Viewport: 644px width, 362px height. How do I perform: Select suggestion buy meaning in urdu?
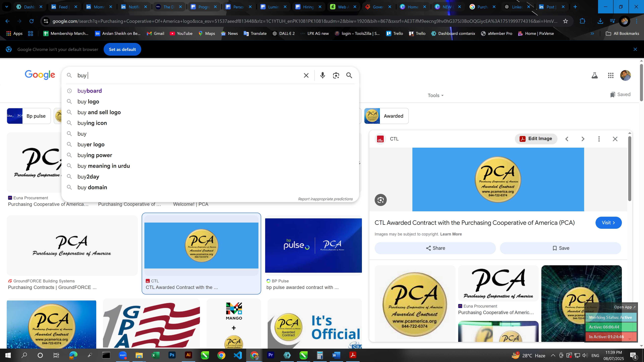pos(210,166)
